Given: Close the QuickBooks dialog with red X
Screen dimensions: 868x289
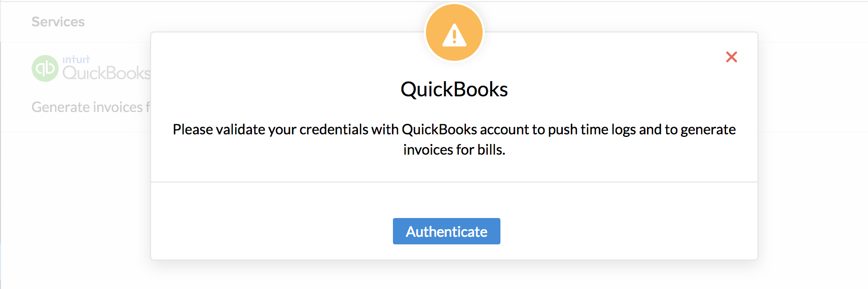Looking at the screenshot, I should tap(731, 57).
